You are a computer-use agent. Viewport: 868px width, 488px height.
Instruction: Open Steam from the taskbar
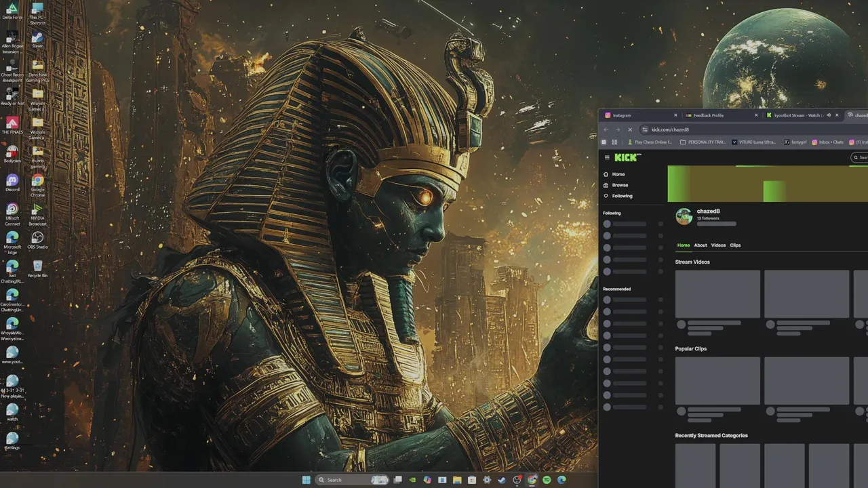point(502,480)
